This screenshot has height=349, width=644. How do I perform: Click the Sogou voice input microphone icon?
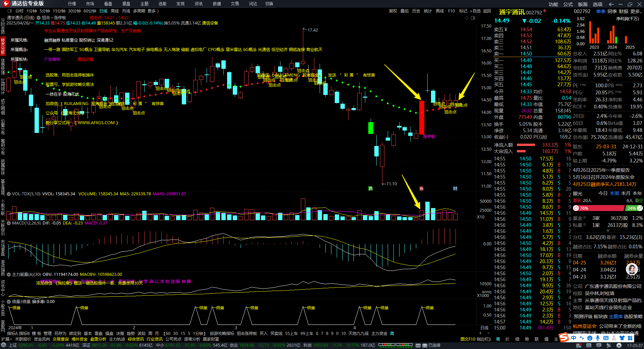click(598, 338)
